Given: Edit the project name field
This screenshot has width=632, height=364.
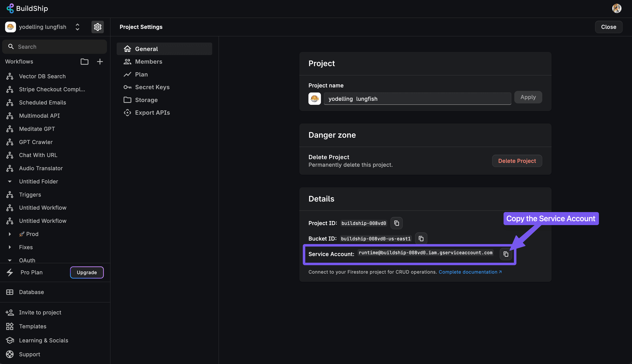Looking at the screenshot, I should point(417,98).
